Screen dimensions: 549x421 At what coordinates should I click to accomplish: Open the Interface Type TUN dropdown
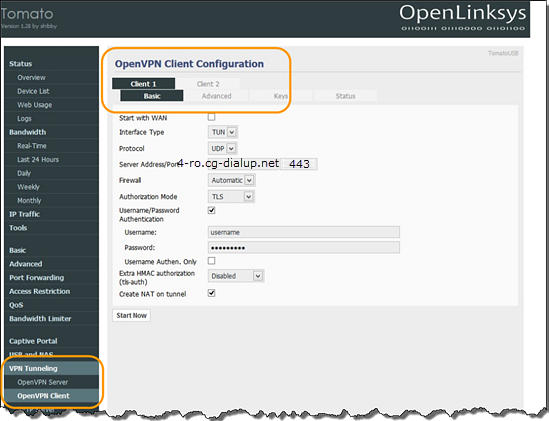click(x=223, y=132)
